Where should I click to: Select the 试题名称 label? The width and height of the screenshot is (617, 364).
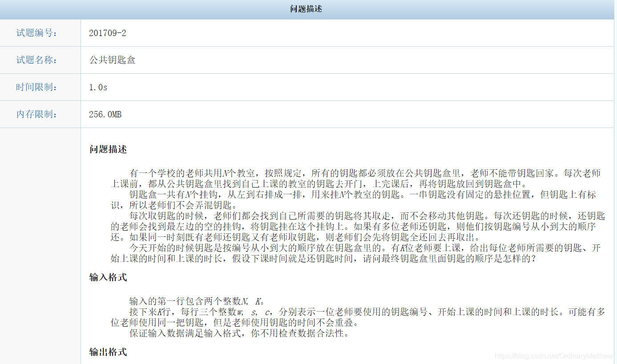pyautogui.click(x=37, y=60)
